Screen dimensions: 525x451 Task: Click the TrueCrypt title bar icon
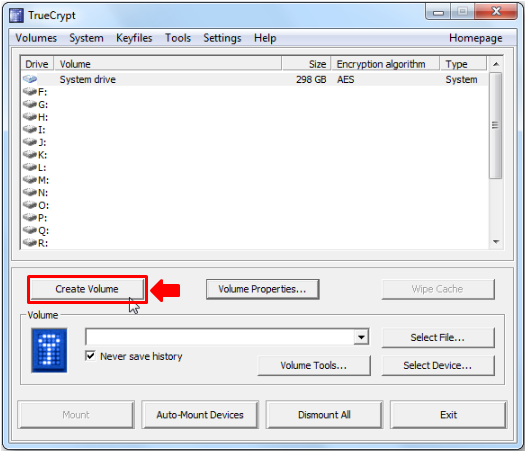click(x=16, y=15)
